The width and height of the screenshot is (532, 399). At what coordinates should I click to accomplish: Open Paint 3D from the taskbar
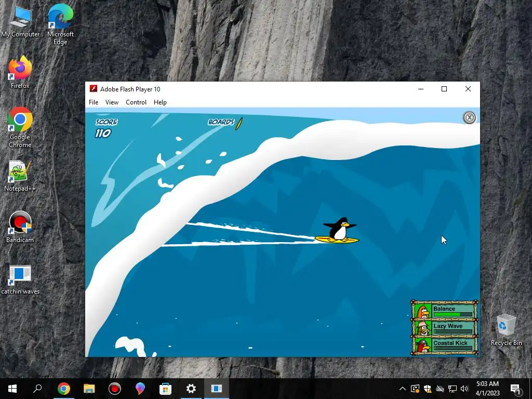(140, 389)
